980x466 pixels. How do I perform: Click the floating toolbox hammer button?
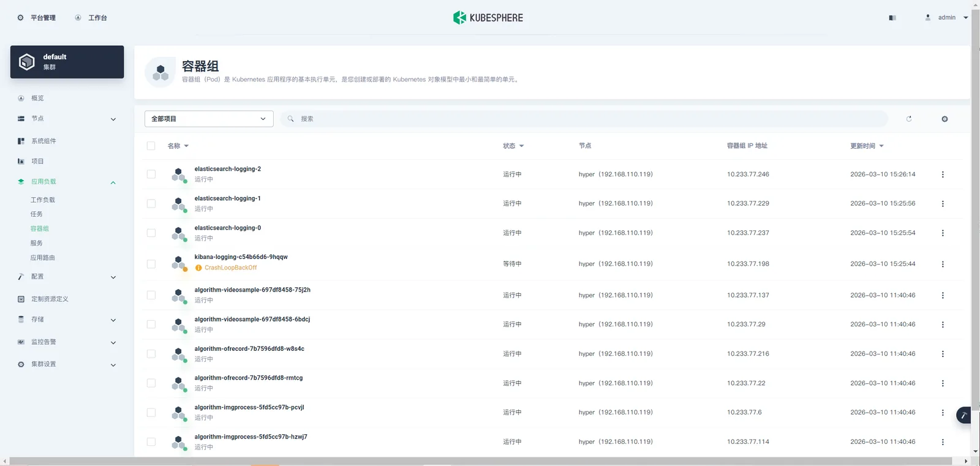coord(963,416)
